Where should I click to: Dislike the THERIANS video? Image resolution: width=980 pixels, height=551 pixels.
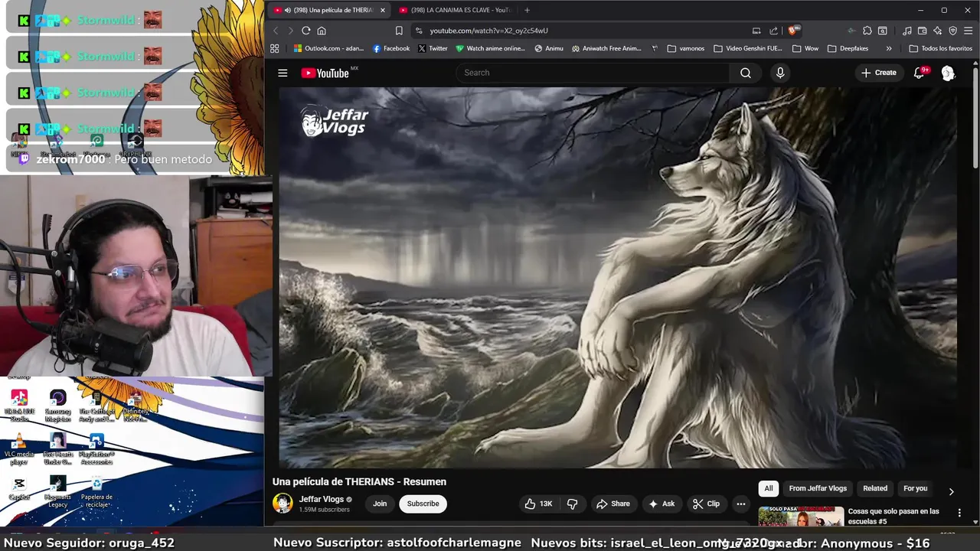[x=572, y=504]
